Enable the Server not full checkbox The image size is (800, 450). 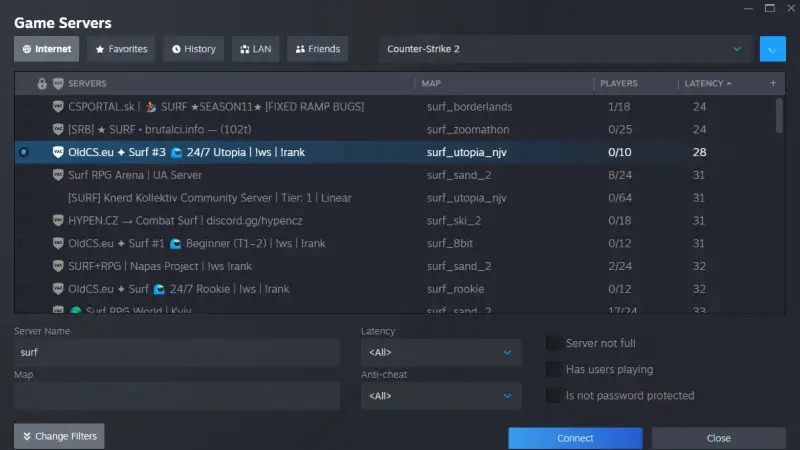tap(553, 343)
